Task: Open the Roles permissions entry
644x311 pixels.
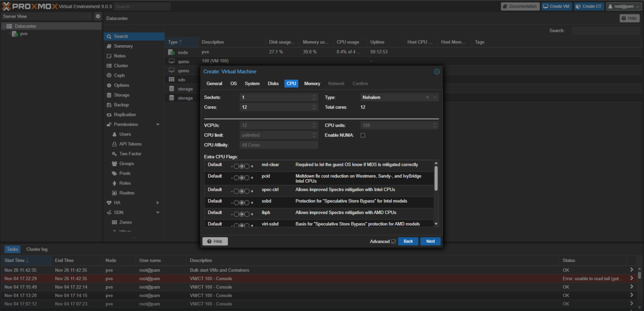Action: point(125,183)
